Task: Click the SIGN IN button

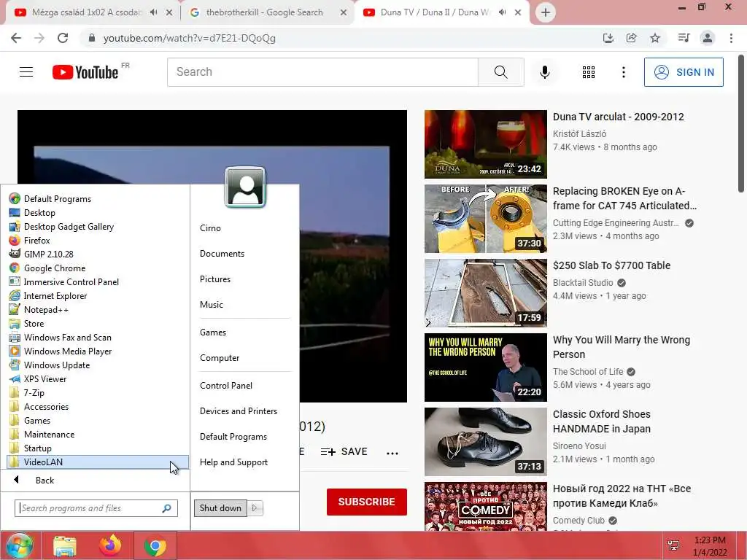Action: point(684,72)
